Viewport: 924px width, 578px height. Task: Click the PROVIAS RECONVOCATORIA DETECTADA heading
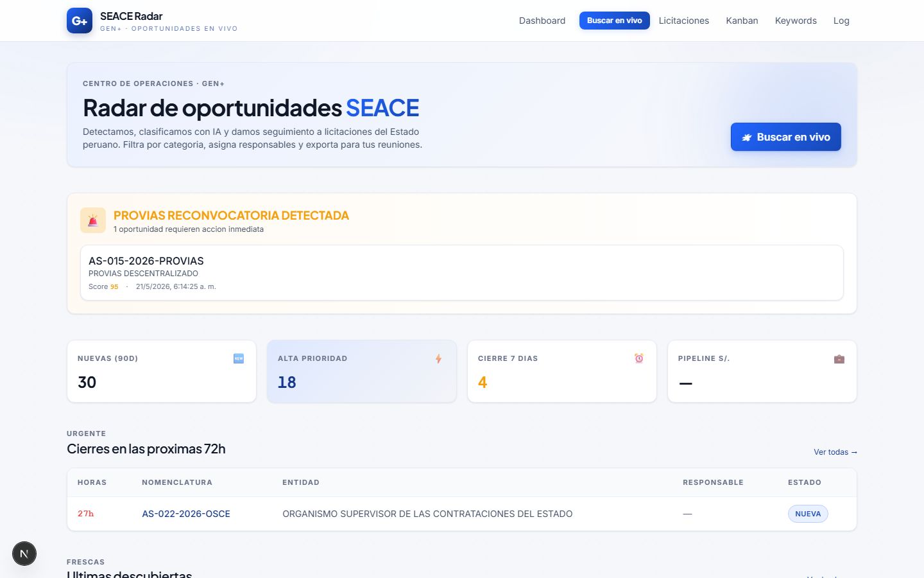[231, 215]
